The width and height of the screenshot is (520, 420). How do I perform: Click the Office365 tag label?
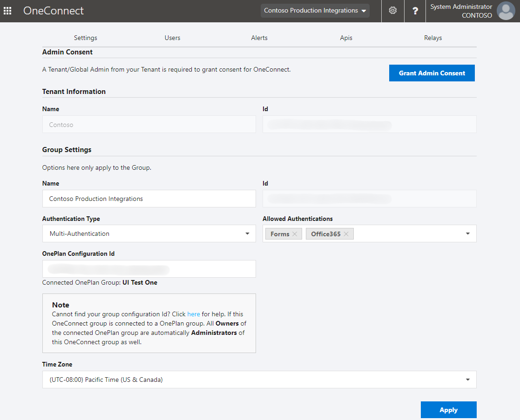point(326,234)
